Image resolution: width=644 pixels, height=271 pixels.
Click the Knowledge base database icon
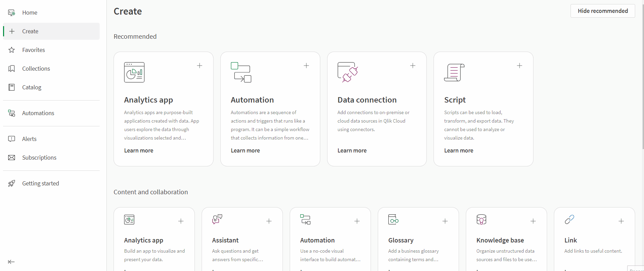[x=481, y=219]
